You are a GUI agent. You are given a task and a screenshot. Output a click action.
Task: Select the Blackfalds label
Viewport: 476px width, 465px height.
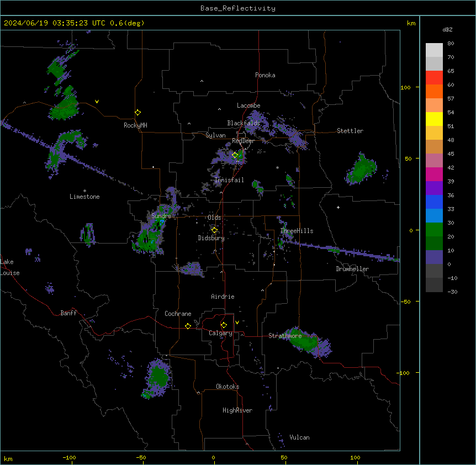(x=244, y=123)
